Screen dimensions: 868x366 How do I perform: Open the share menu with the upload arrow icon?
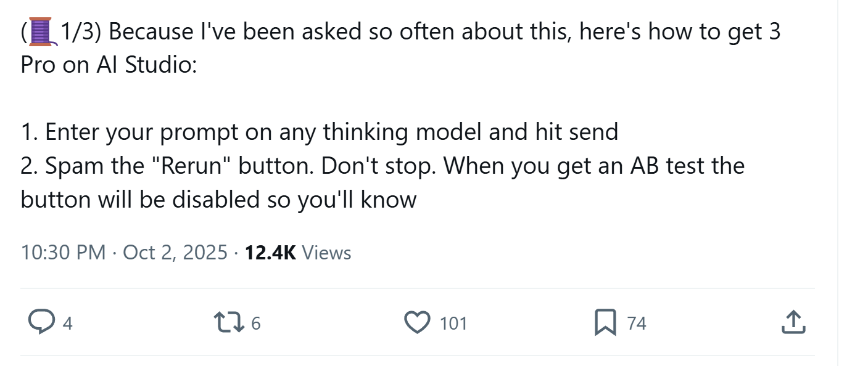(793, 322)
